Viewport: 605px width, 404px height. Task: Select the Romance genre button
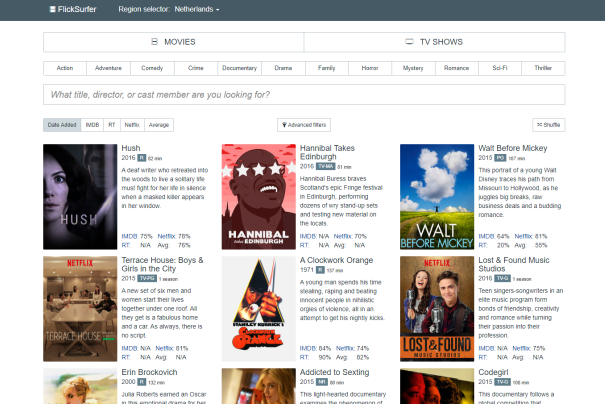pyautogui.click(x=456, y=68)
